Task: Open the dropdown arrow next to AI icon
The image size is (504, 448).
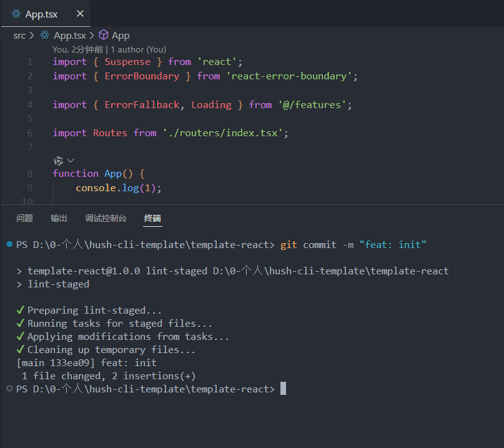Action: coord(71,160)
